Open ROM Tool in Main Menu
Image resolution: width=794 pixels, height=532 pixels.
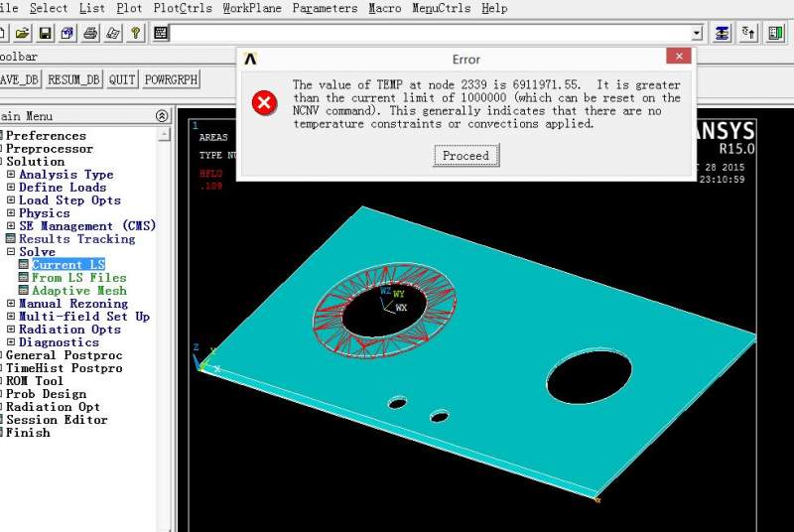click(35, 381)
